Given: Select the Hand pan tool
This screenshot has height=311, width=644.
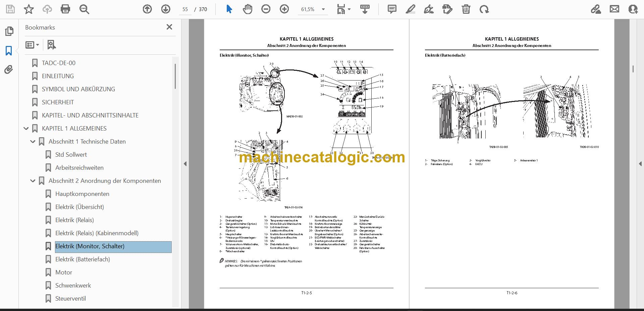Looking at the screenshot, I should point(248,9).
